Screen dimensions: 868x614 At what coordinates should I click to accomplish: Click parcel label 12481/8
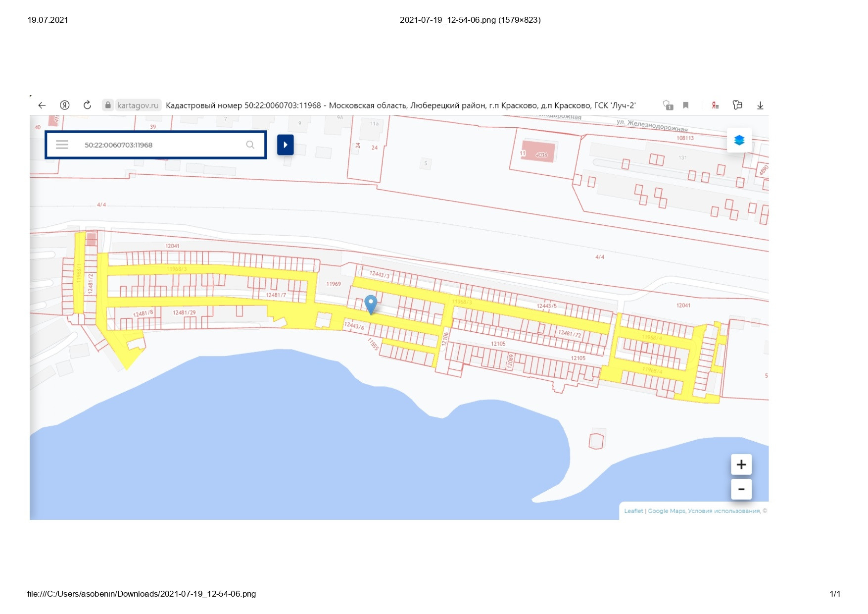[x=144, y=313]
